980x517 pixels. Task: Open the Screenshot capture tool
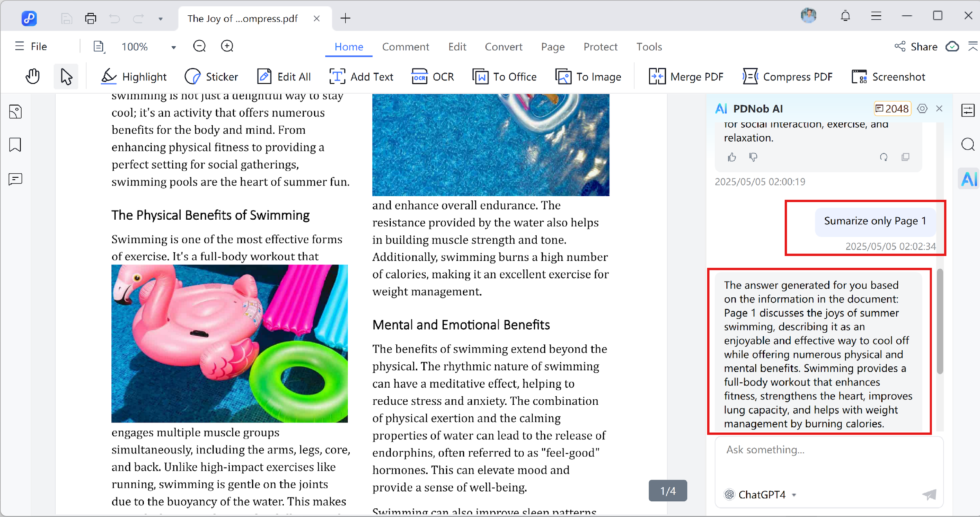point(888,76)
